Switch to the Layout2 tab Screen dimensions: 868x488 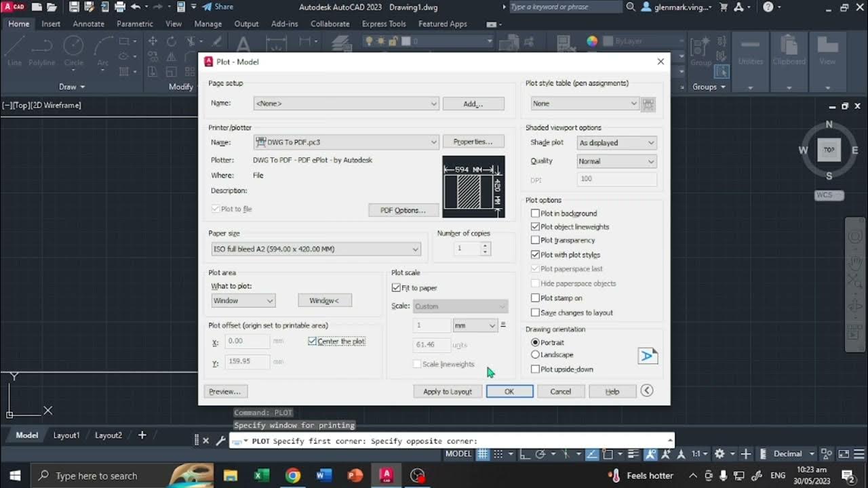(x=108, y=435)
